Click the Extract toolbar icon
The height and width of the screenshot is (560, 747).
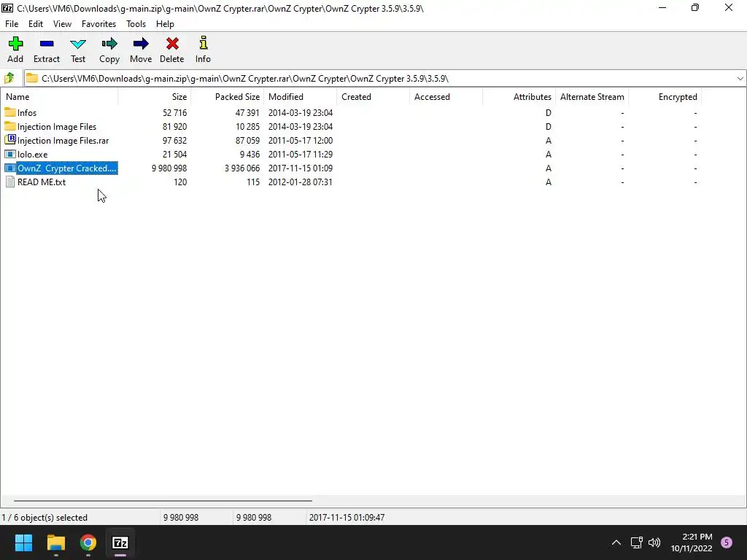pyautogui.click(x=47, y=44)
